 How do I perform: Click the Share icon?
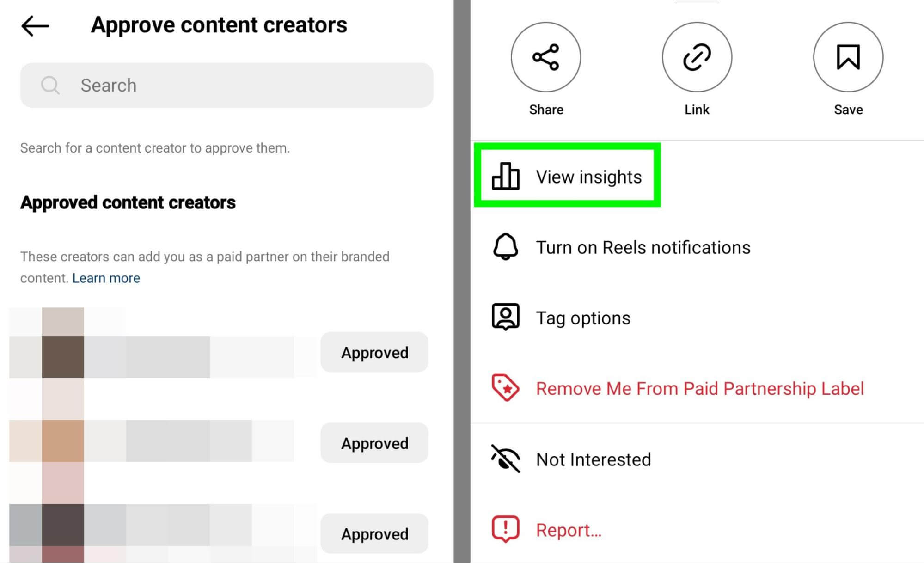click(x=546, y=59)
